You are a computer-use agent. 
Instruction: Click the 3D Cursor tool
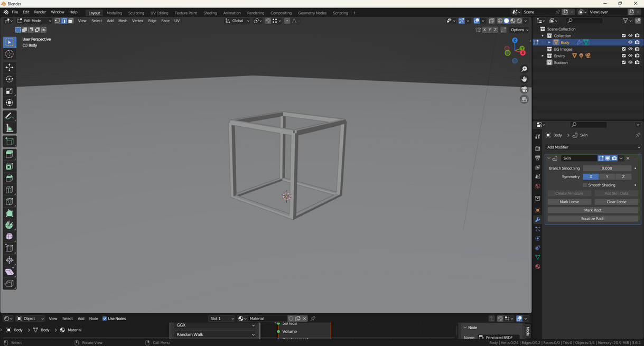(10, 54)
